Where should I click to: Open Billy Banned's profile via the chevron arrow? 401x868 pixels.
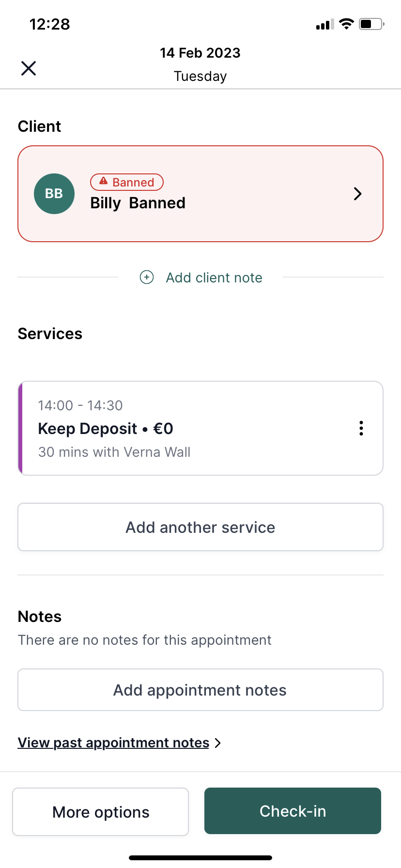[x=357, y=194]
